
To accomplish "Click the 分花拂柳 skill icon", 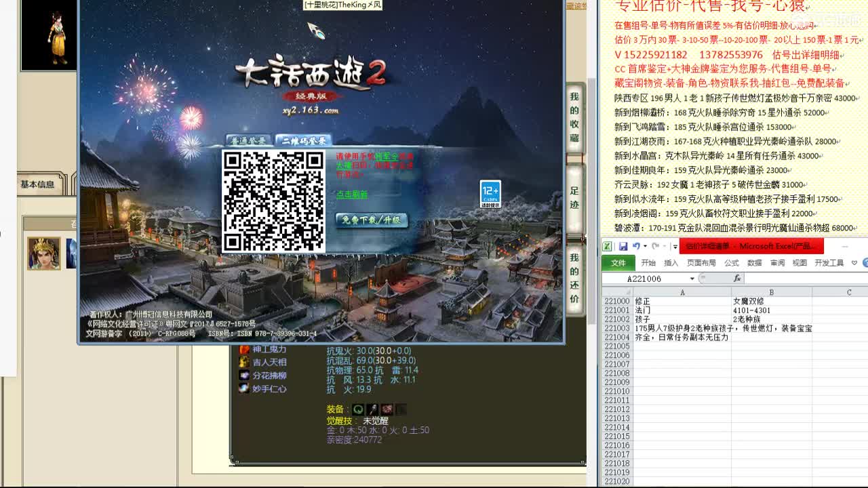I will pos(244,375).
